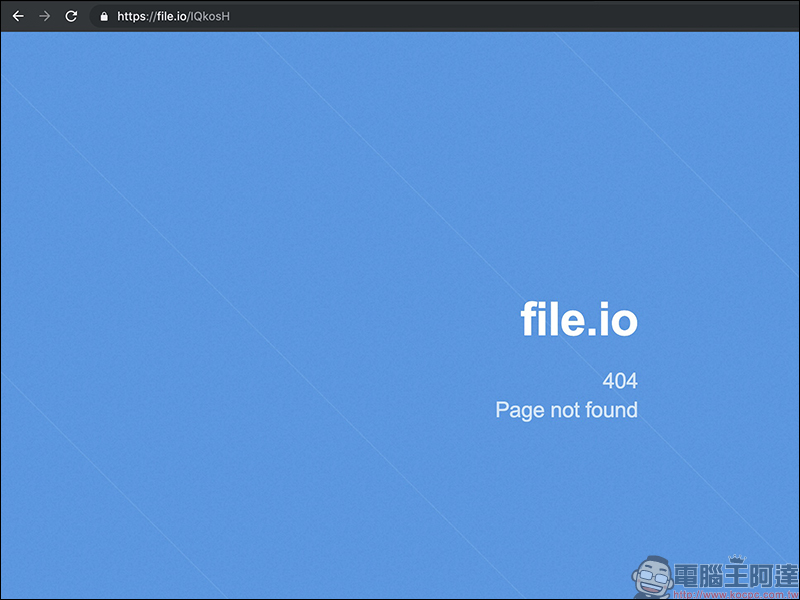Reload the page with the refresh icon
The height and width of the screenshot is (600, 800).
pyautogui.click(x=71, y=16)
